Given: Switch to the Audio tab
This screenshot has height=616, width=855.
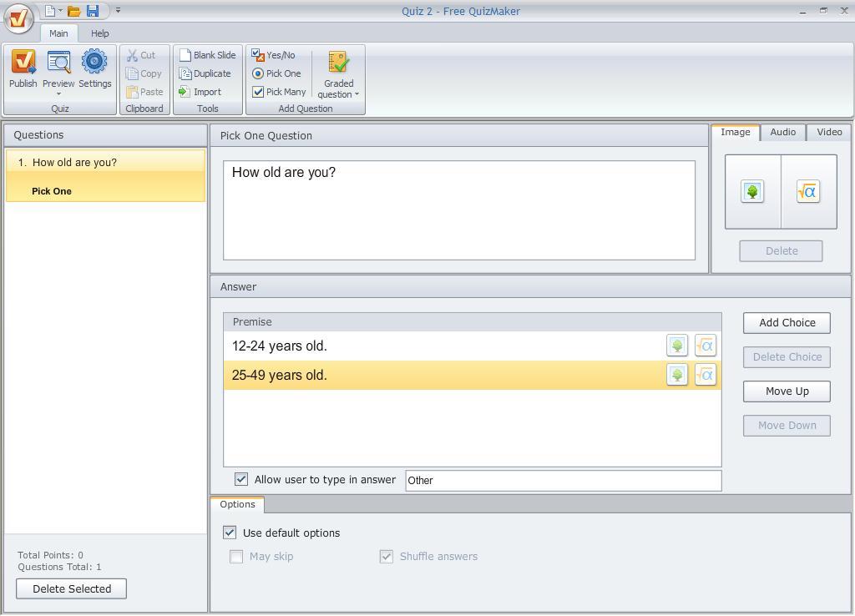Looking at the screenshot, I should 782,131.
